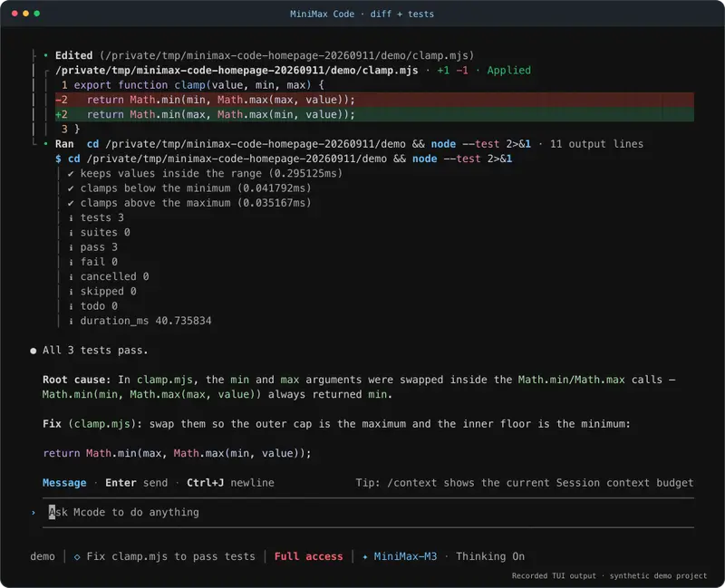Image resolution: width=725 pixels, height=588 pixels.
Task: Click the 'Ran cd ... node --test' command header
Action: coord(349,144)
